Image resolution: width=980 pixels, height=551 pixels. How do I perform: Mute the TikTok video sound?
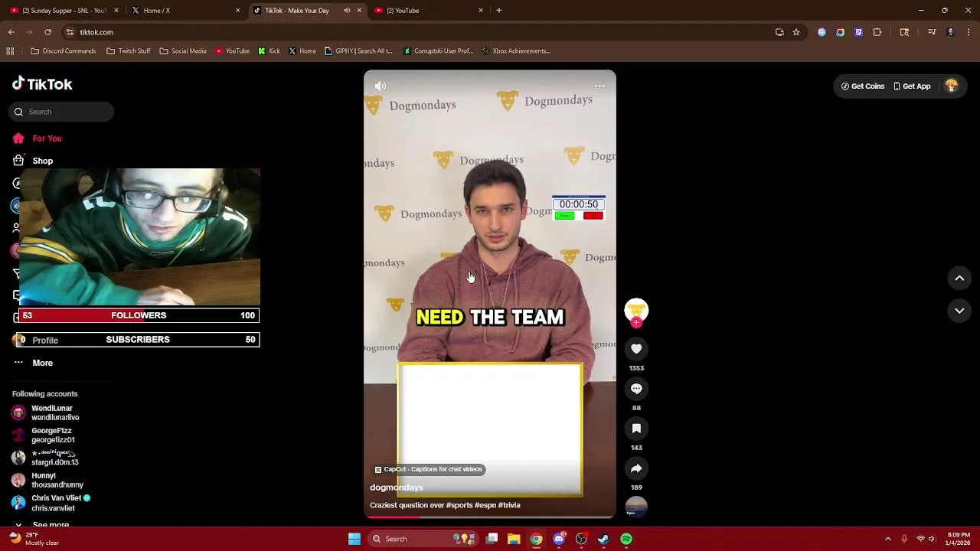pyautogui.click(x=381, y=86)
